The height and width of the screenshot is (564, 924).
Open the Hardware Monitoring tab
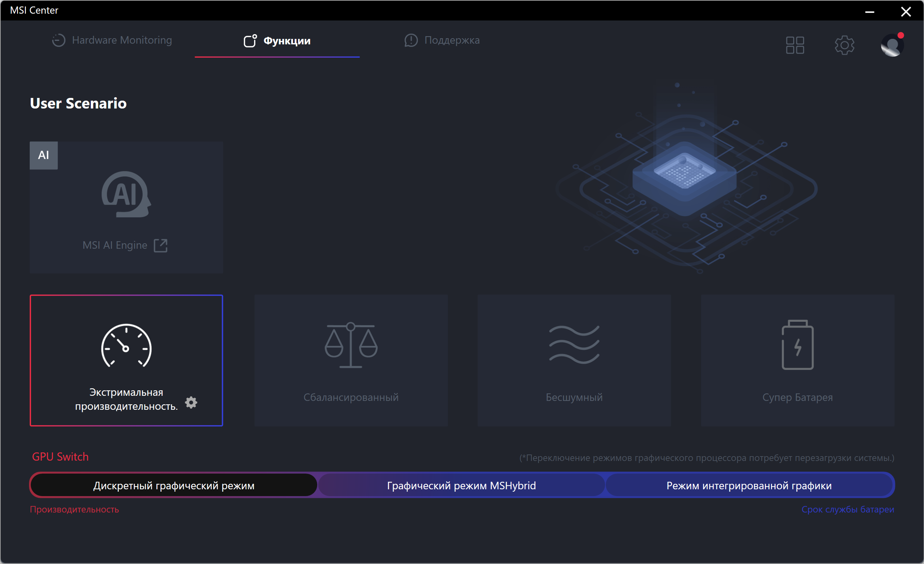point(112,40)
